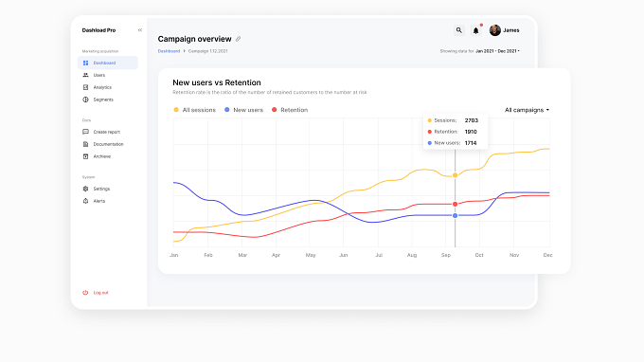
Task: Click the red retention data point on chart
Action: coord(456,204)
